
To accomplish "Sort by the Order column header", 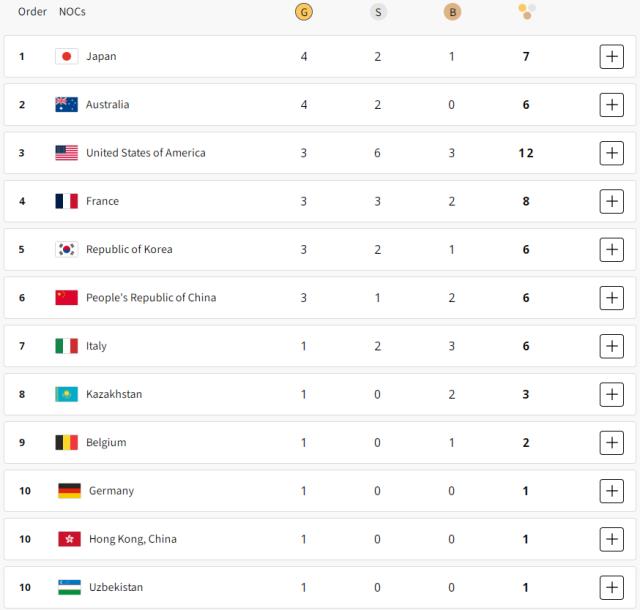I will [x=32, y=12].
